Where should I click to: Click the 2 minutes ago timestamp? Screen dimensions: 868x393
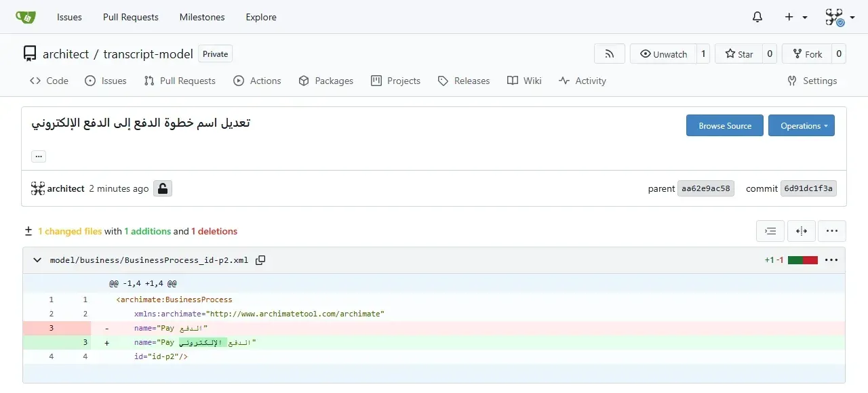119,188
